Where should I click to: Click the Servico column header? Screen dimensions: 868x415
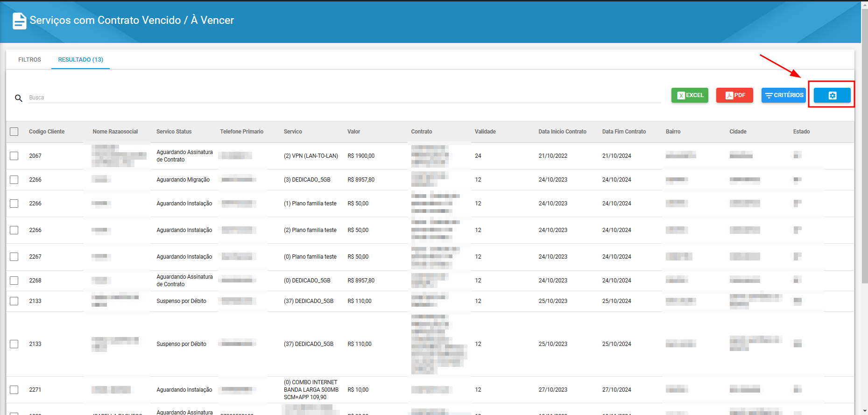293,132
